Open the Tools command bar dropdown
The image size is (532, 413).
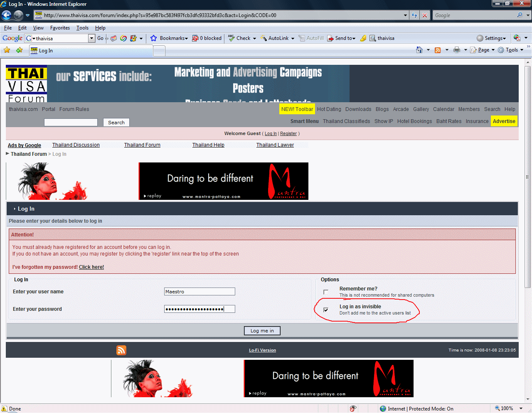pyautogui.click(x=510, y=50)
